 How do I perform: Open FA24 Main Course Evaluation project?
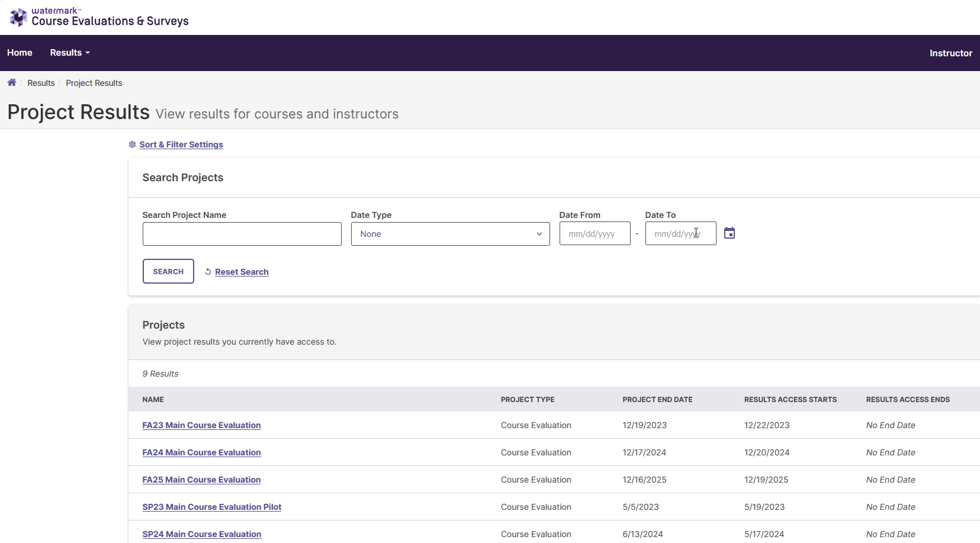pyautogui.click(x=201, y=452)
